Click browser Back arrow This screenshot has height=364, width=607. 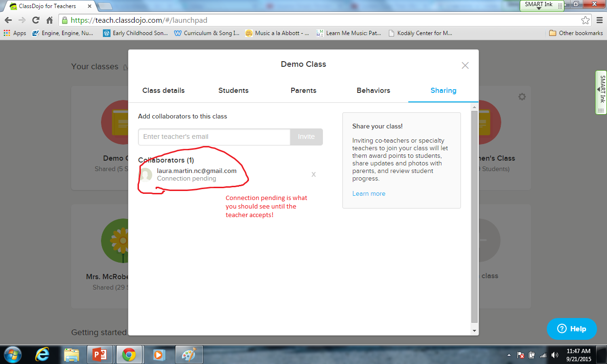[x=8, y=20]
